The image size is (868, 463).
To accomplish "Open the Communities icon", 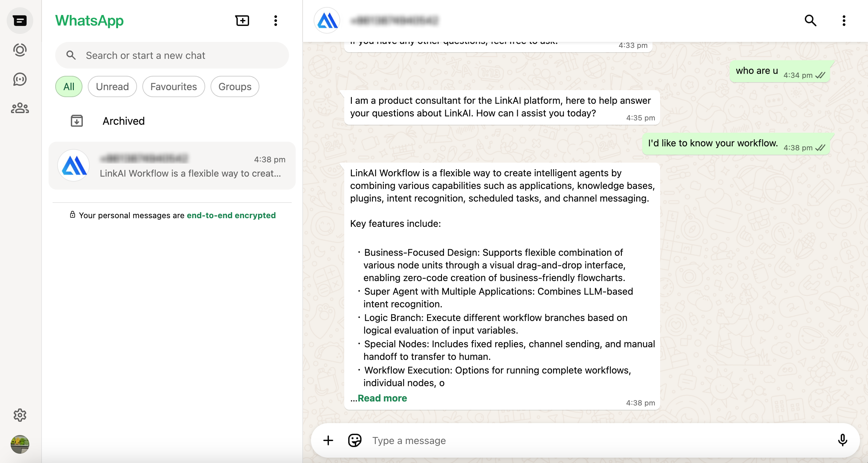I will (20, 108).
